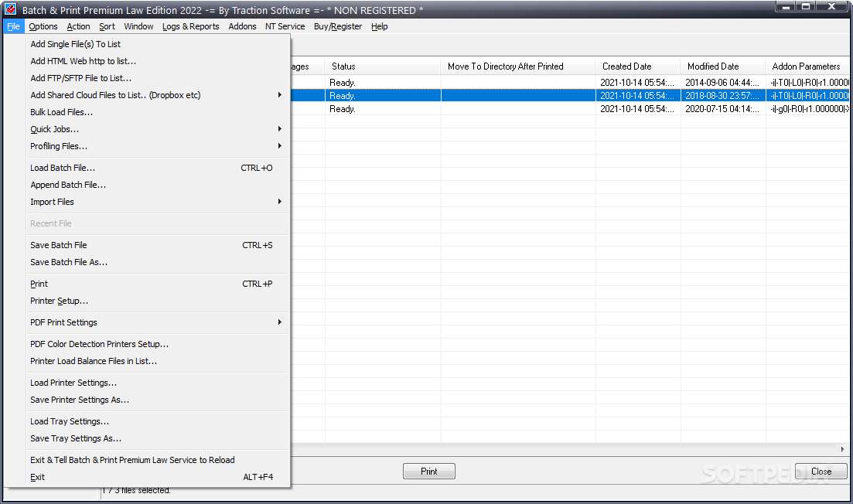This screenshot has height=504, width=853.
Task: Expand the PDF Print Settings submenu
Action: tap(158, 322)
